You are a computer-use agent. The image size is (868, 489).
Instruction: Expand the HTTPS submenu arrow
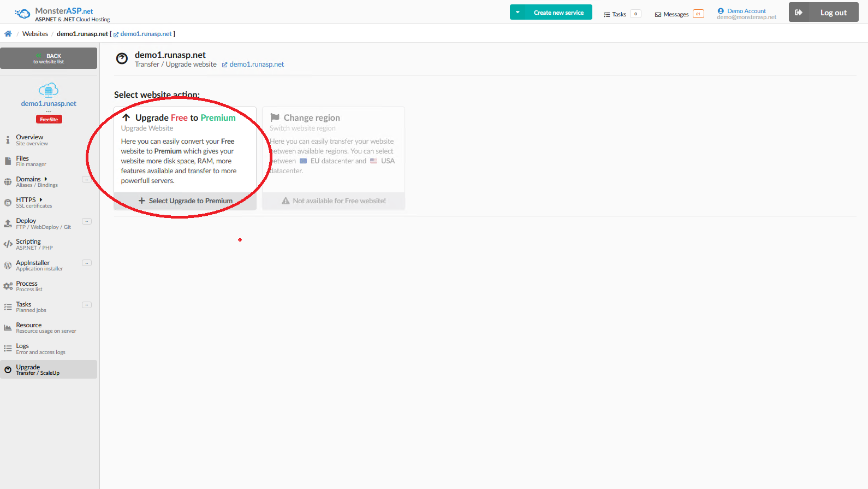pyautogui.click(x=41, y=200)
